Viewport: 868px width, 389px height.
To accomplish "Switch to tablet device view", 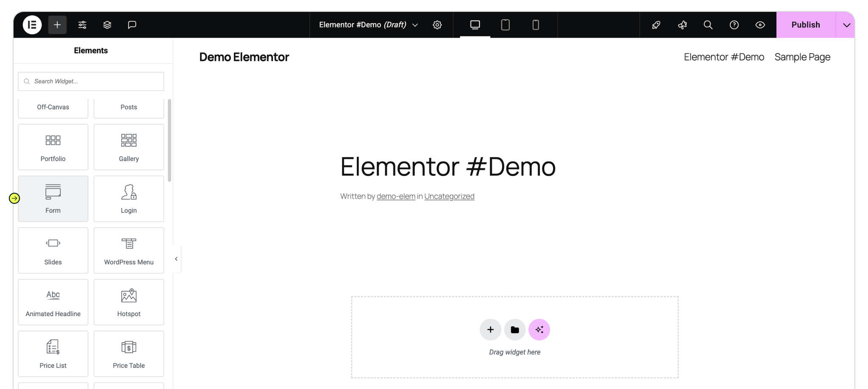I will 505,25.
